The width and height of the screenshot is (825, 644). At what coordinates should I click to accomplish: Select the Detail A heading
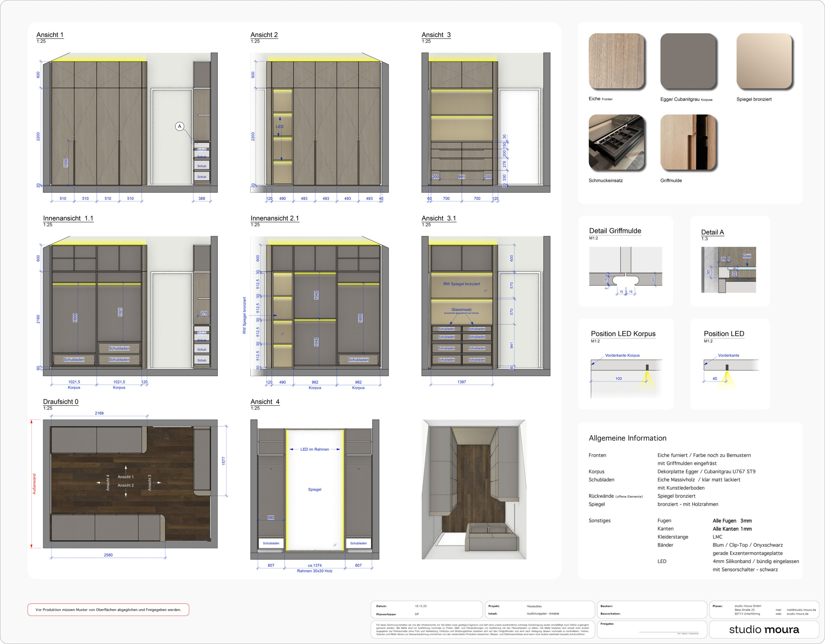tap(713, 232)
